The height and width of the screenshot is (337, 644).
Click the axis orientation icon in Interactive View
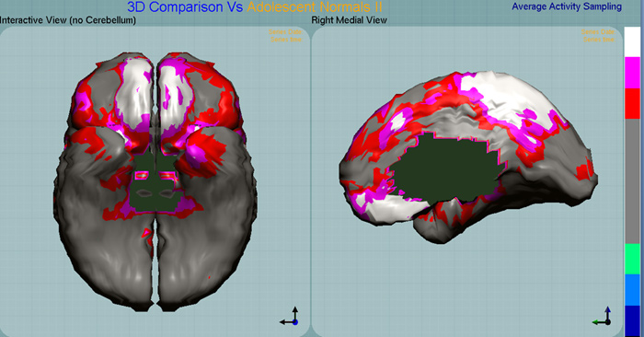(290, 317)
